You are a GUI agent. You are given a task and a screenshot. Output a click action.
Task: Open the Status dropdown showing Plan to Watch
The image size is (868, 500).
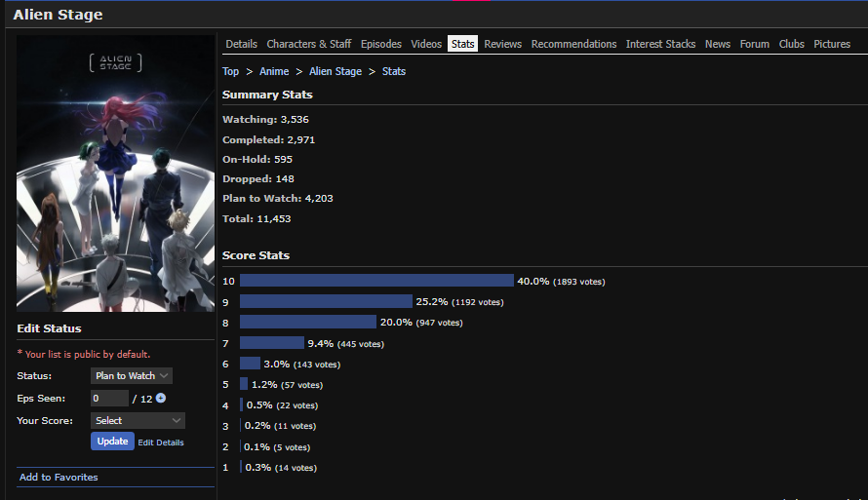pos(132,375)
